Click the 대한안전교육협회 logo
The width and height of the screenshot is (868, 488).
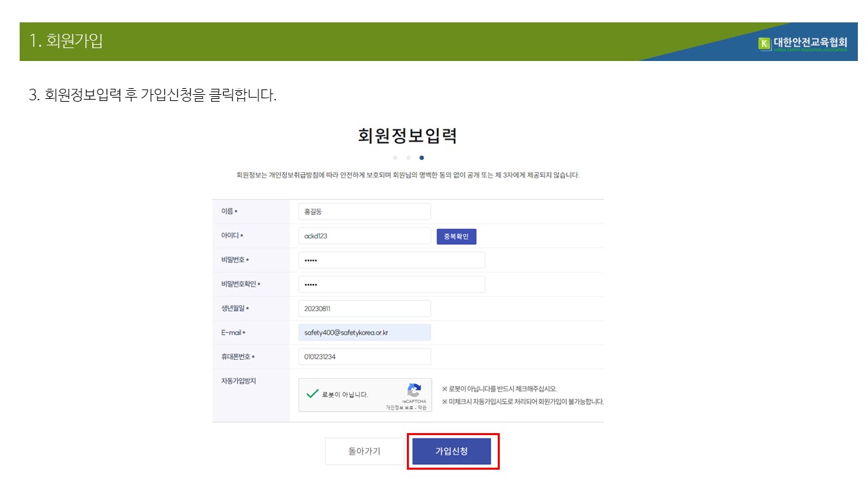coord(803,44)
